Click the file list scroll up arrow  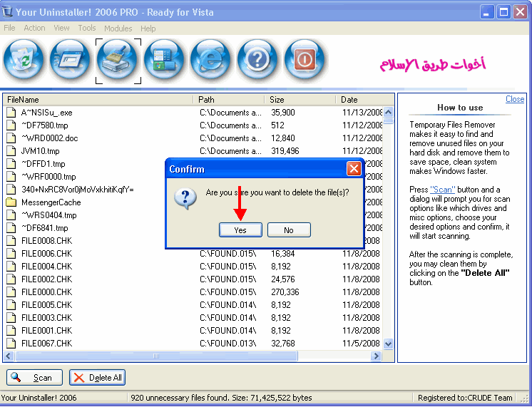(388, 112)
